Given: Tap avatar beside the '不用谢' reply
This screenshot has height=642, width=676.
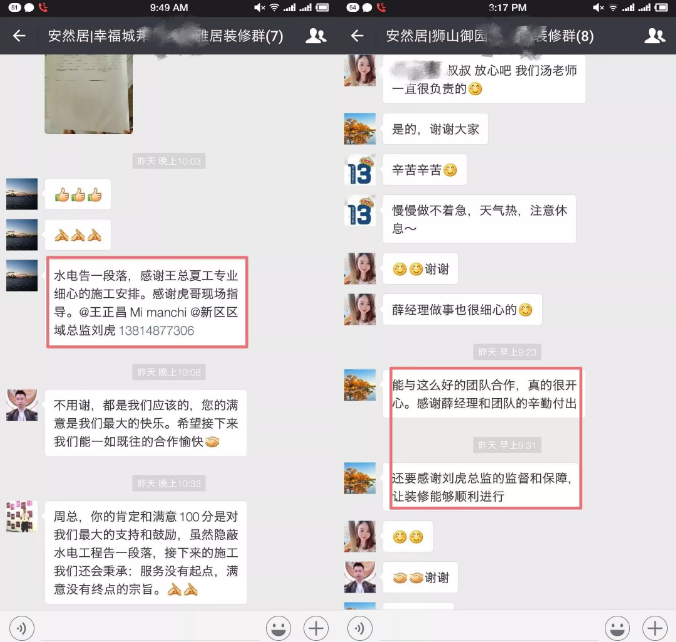Looking at the screenshot, I should 22,405.
